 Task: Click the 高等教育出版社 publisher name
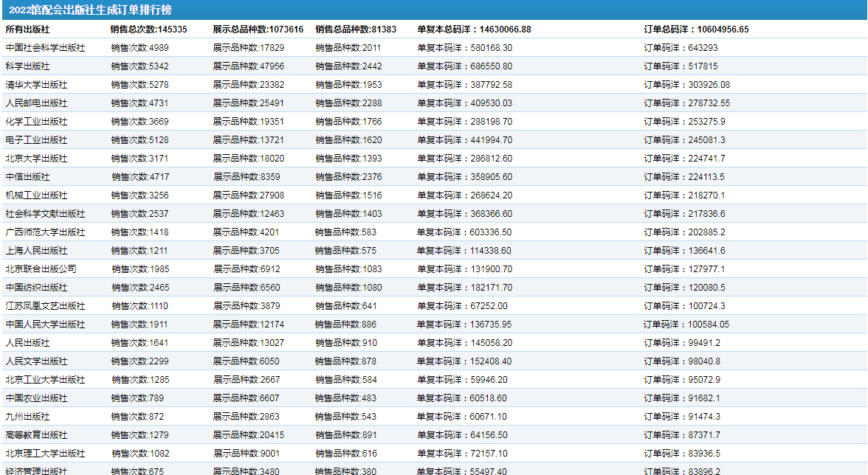[36, 435]
